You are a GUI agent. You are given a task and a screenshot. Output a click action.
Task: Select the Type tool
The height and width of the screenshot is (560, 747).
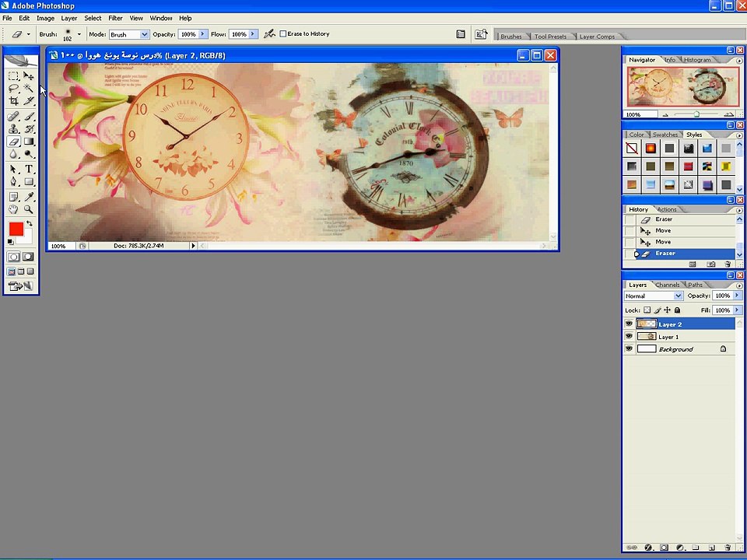pos(29,169)
